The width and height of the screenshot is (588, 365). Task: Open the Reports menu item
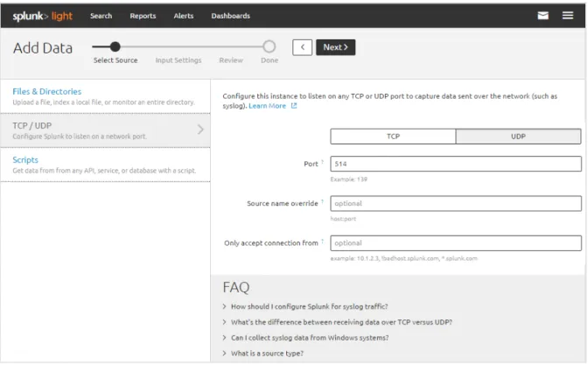(143, 16)
